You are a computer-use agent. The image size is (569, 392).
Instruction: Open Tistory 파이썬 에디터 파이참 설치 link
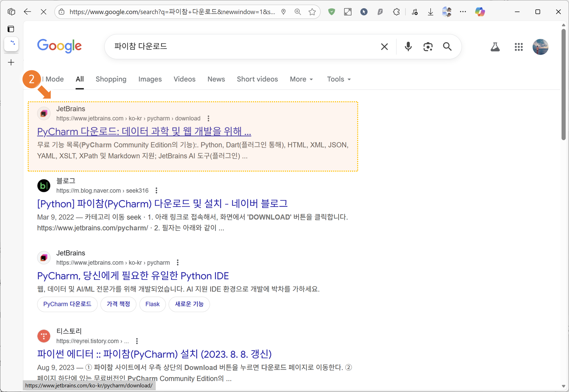pyautogui.click(x=154, y=354)
